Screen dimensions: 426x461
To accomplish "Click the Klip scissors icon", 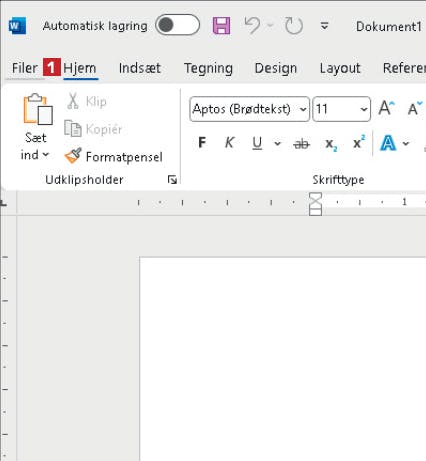I will [73, 101].
